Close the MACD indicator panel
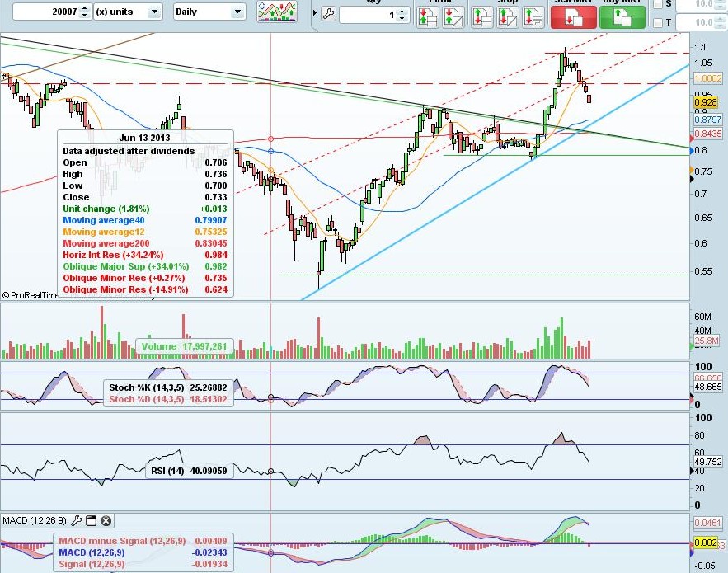 [106, 520]
